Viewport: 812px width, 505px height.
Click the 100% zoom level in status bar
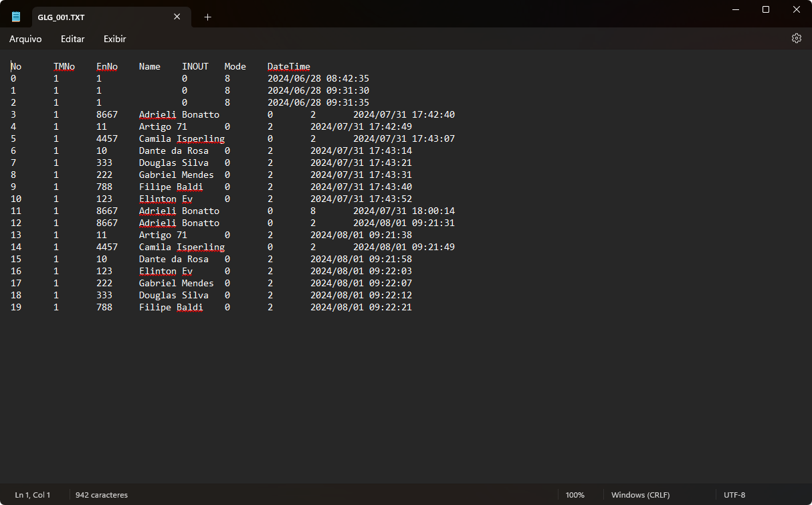(x=575, y=495)
